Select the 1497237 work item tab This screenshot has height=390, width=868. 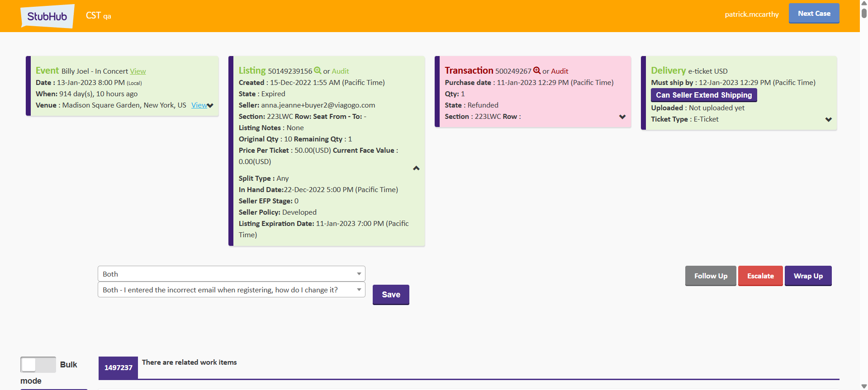pyautogui.click(x=118, y=367)
